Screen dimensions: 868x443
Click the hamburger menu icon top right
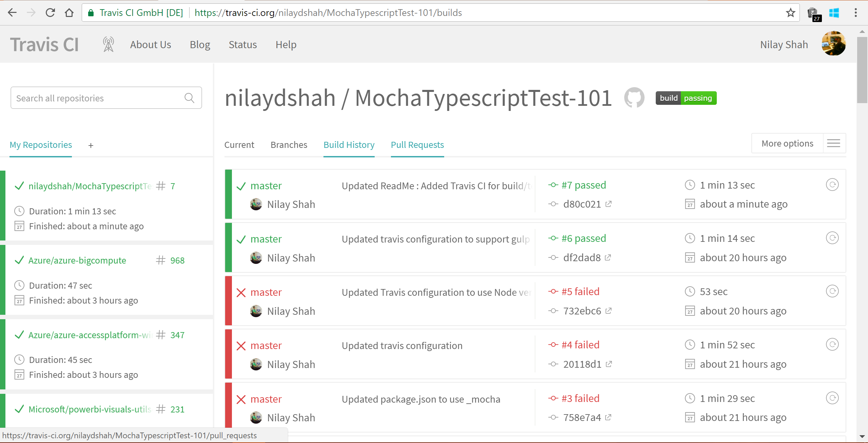833,143
